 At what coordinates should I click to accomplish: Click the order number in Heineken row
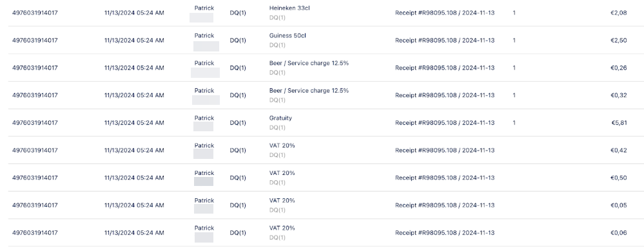coord(35,13)
